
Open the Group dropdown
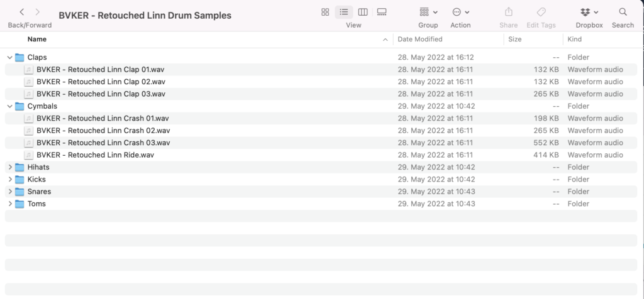428,13
